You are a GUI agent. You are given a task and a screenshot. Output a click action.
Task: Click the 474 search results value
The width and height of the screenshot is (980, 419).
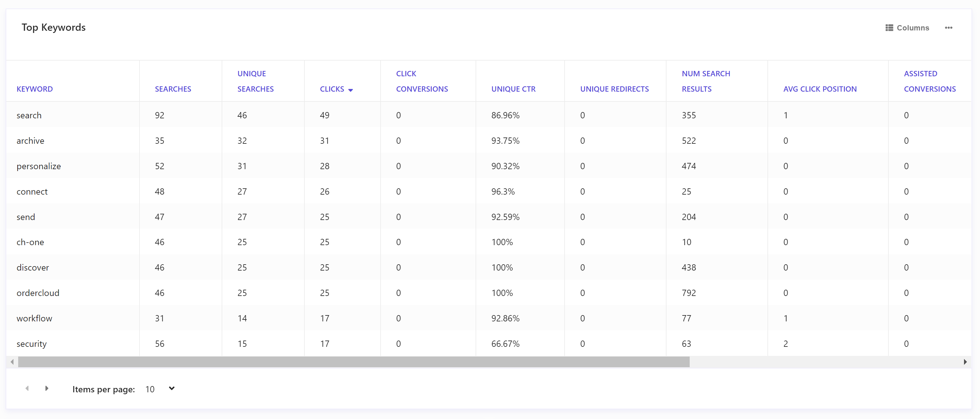pyautogui.click(x=688, y=166)
